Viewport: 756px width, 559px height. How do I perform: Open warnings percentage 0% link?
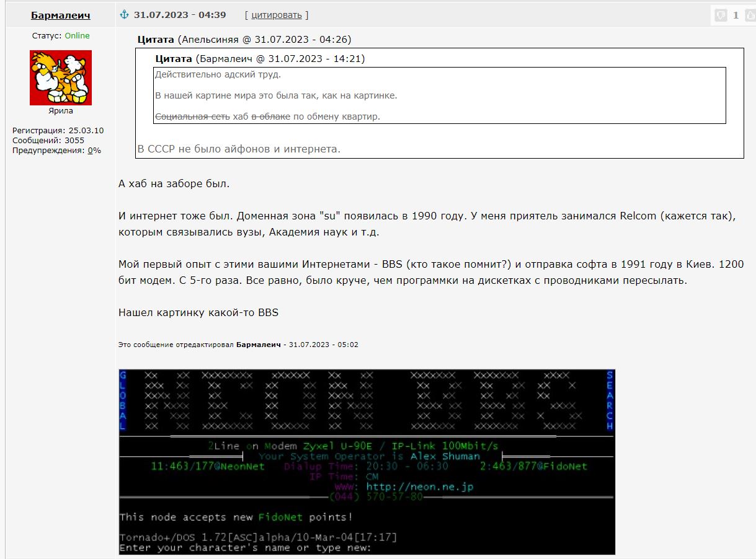94,151
